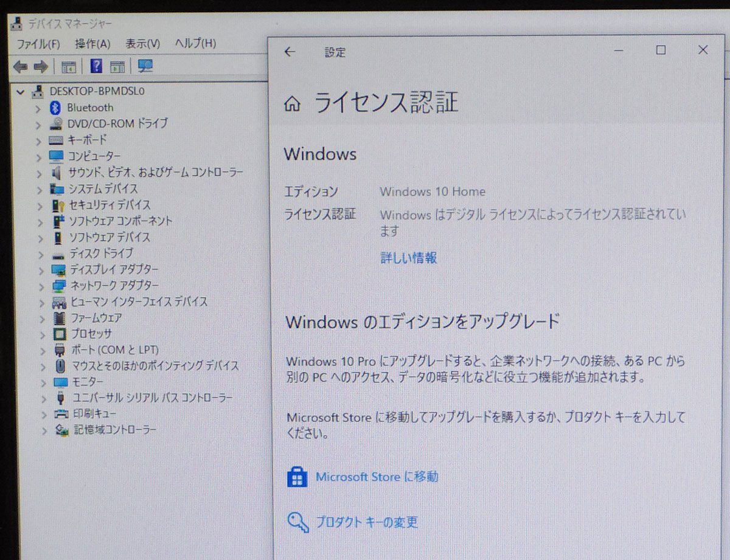Click the keyboard (キーボード) category icon

click(x=56, y=140)
